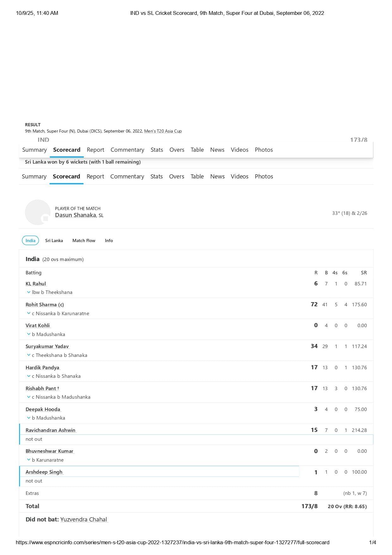The height and width of the screenshot is (555, 392).
Task: Expand Rohit Sharma dismissal chevron
Action: click(x=29, y=313)
